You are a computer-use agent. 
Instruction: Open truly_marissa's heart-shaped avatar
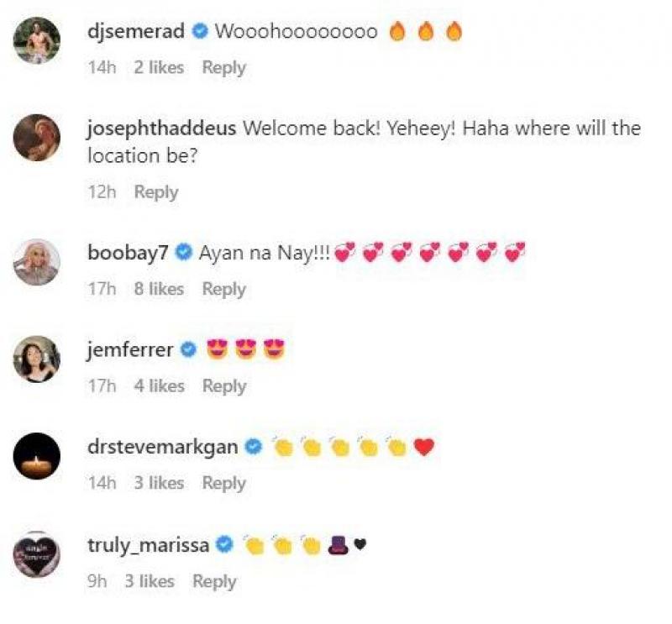click(37, 554)
